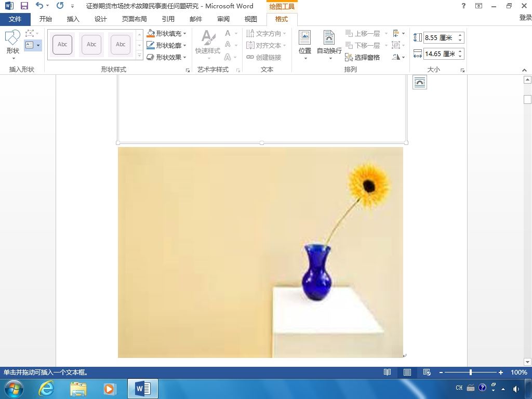Click Sign in (登录) link
The image size is (532, 399).
[x=525, y=18]
